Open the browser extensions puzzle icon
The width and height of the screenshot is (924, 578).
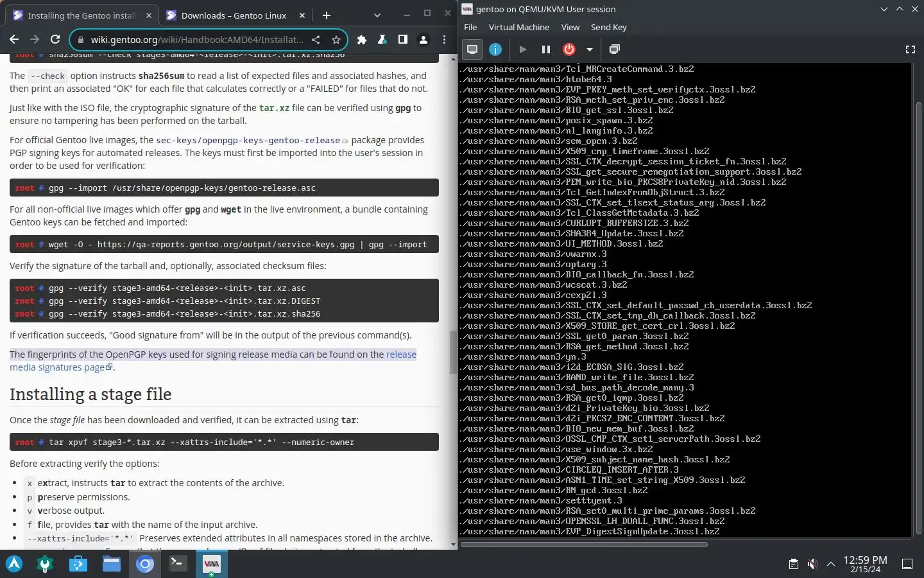(x=362, y=40)
